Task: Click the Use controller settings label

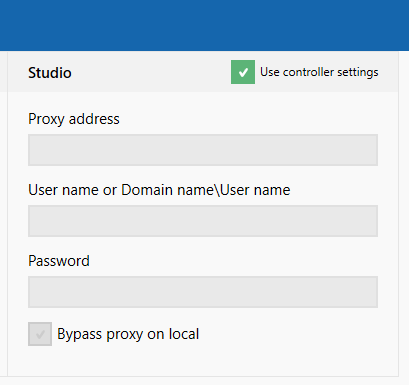Action: pyautogui.click(x=319, y=72)
